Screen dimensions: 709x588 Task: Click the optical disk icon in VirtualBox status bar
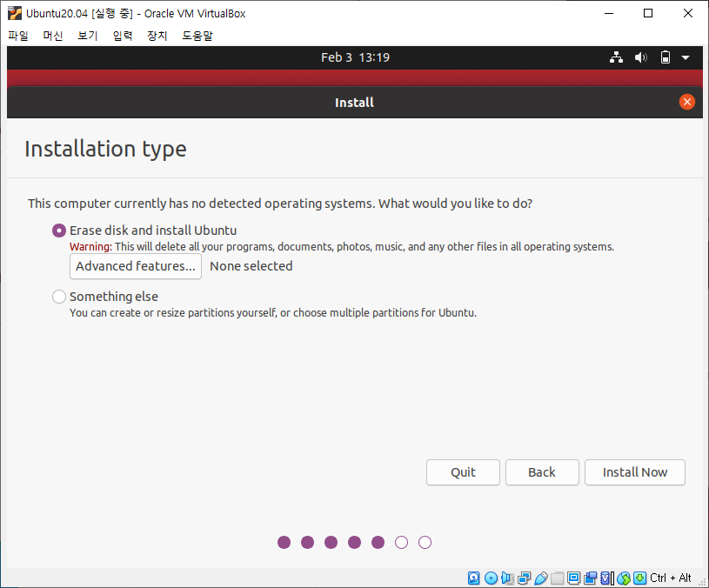pyautogui.click(x=491, y=578)
